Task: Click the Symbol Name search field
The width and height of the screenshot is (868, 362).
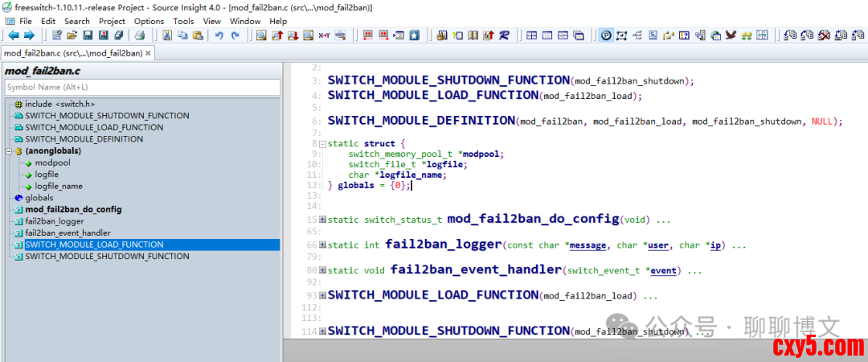Action: pos(142,87)
